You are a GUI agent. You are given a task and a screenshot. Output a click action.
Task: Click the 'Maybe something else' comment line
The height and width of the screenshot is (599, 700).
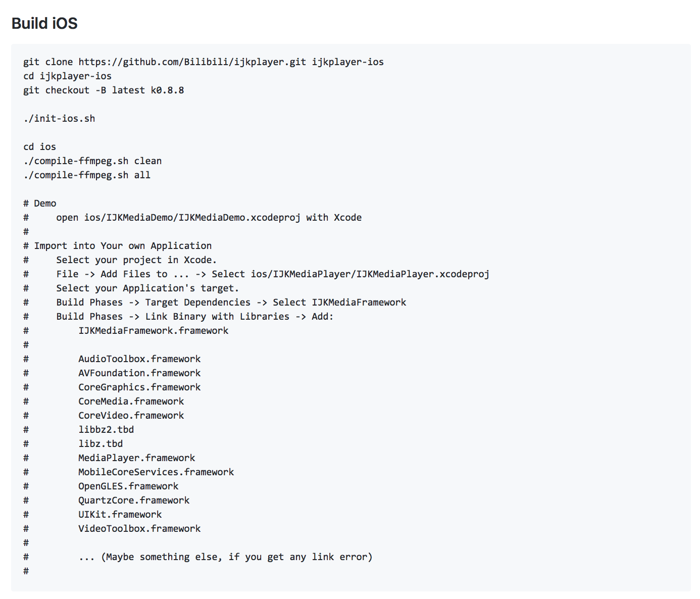[225, 557]
